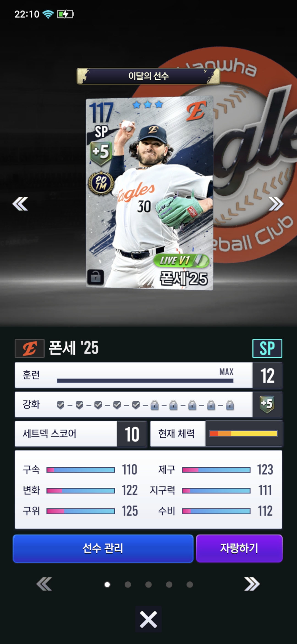Tap the LIVE V1 badge on card

point(181,260)
